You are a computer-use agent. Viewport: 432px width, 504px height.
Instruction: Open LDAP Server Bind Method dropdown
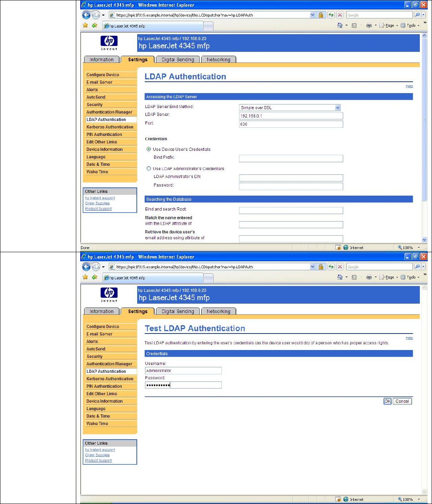point(338,108)
